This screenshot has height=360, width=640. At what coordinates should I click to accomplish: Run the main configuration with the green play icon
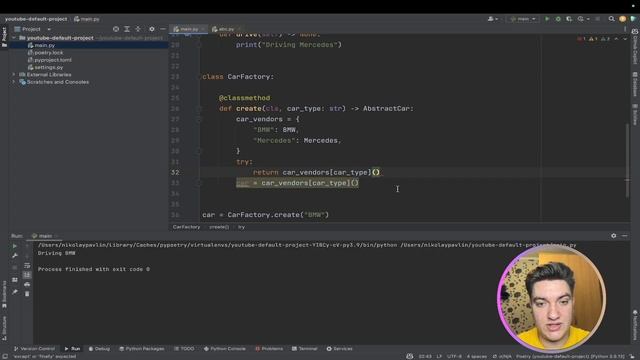tap(547, 19)
